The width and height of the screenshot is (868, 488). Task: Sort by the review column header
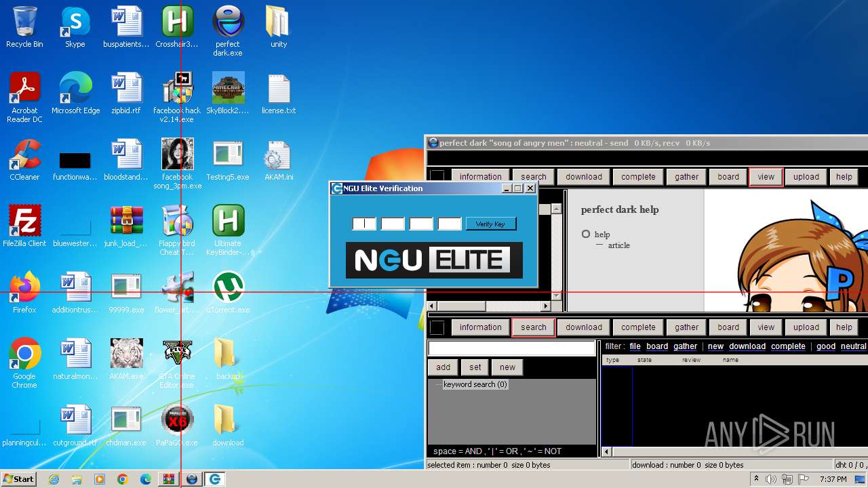(x=691, y=360)
